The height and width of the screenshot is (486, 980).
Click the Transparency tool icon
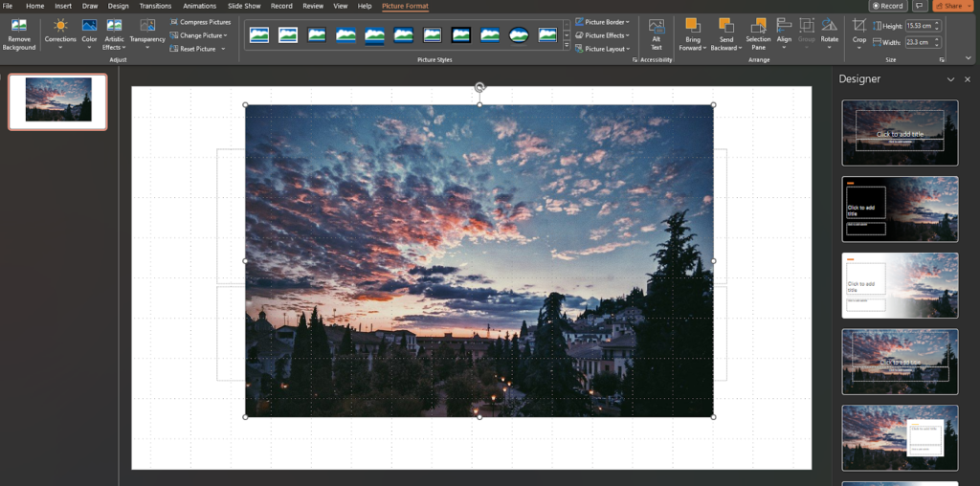[x=147, y=26]
